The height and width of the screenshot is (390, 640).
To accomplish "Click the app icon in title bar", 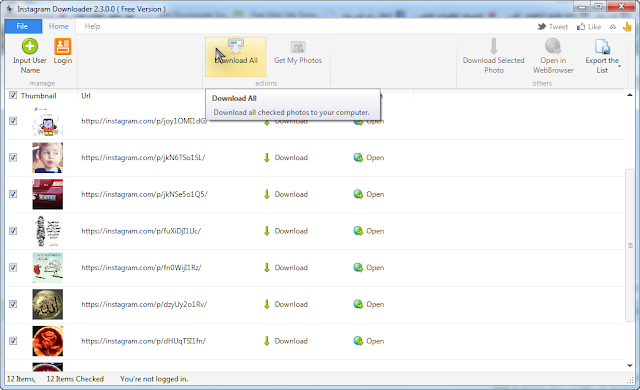I will (x=10, y=9).
